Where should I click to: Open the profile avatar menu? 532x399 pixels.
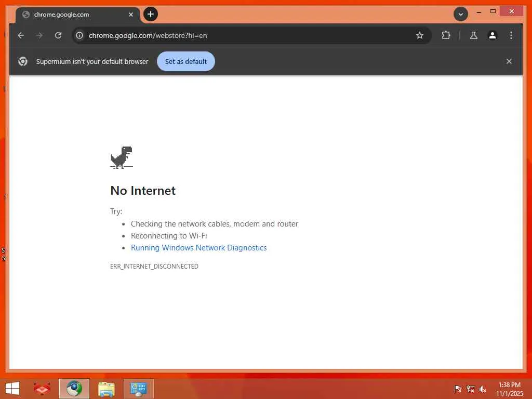coord(493,35)
